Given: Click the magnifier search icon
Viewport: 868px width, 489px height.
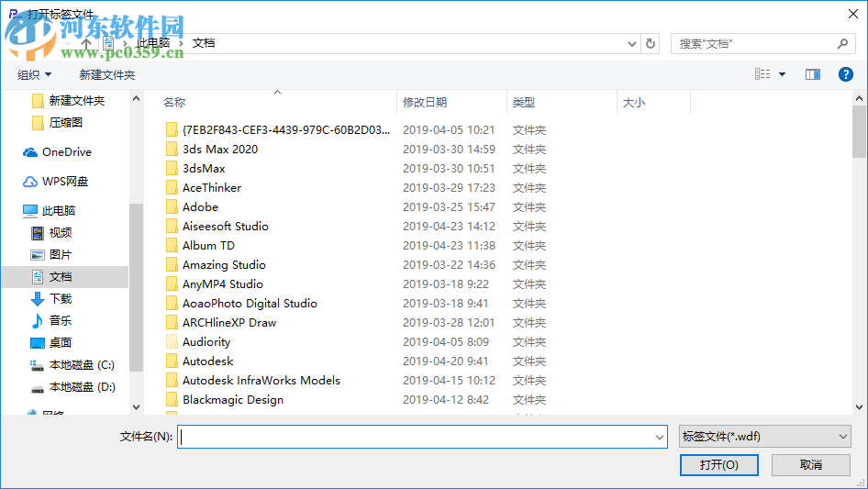Looking at the screenshot, I should 842,43.
